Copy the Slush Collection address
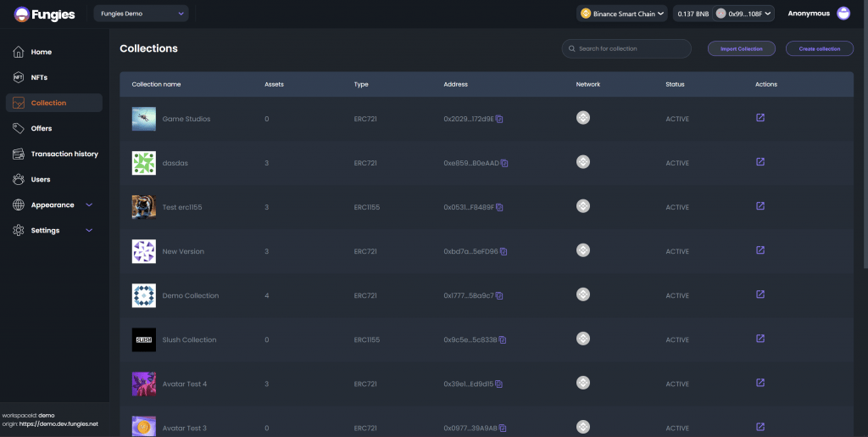The height and width of the screenshot is (437, 868). tap(503, 340)
